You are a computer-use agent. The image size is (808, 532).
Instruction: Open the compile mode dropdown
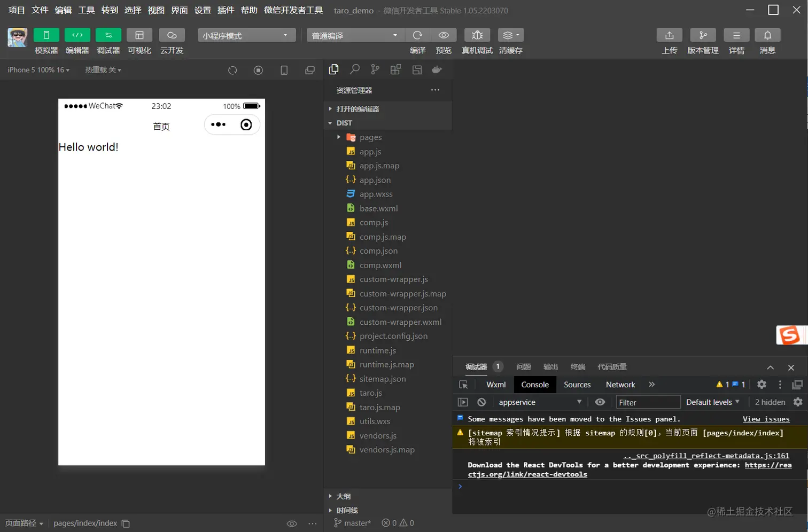355,35
